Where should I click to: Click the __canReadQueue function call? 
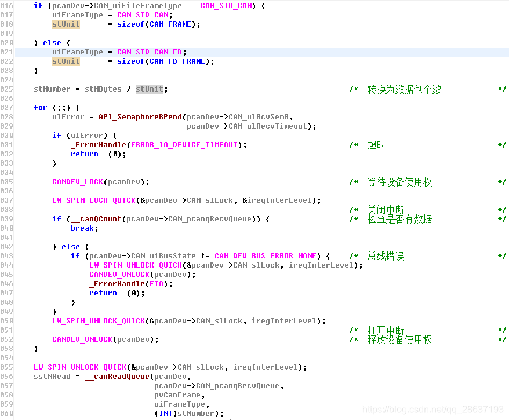[117, 377]
